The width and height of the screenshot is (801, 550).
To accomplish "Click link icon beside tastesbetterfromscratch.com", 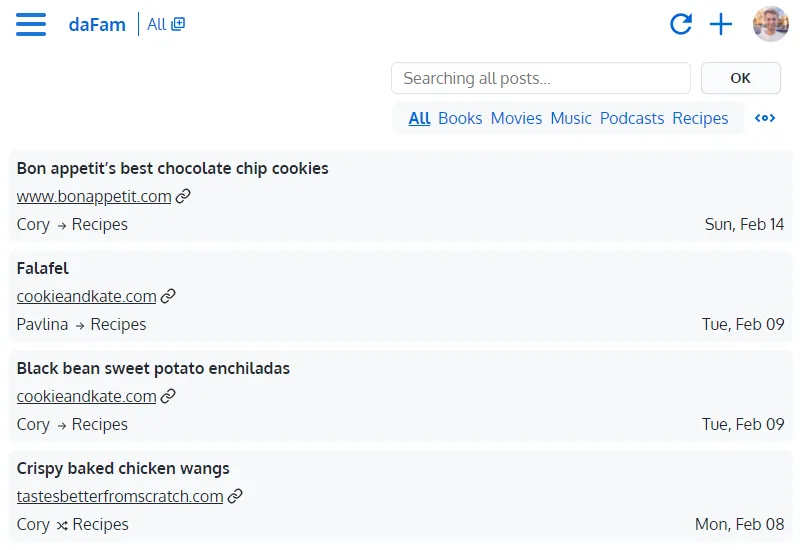I will [x=235, y=496].
